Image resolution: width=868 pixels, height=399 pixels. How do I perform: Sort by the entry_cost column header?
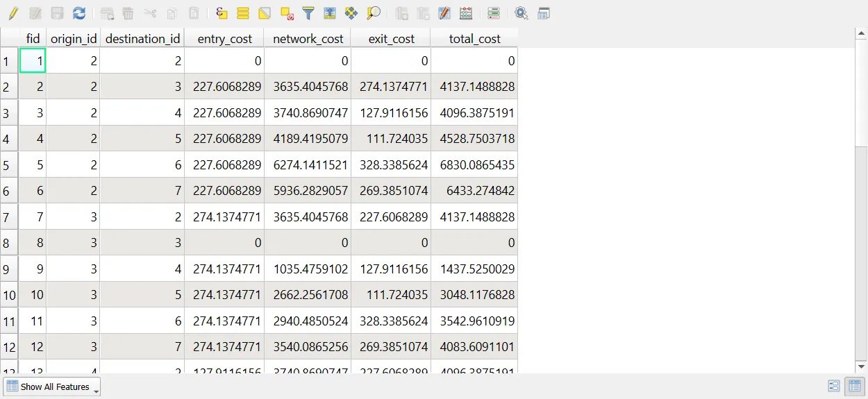224,38
